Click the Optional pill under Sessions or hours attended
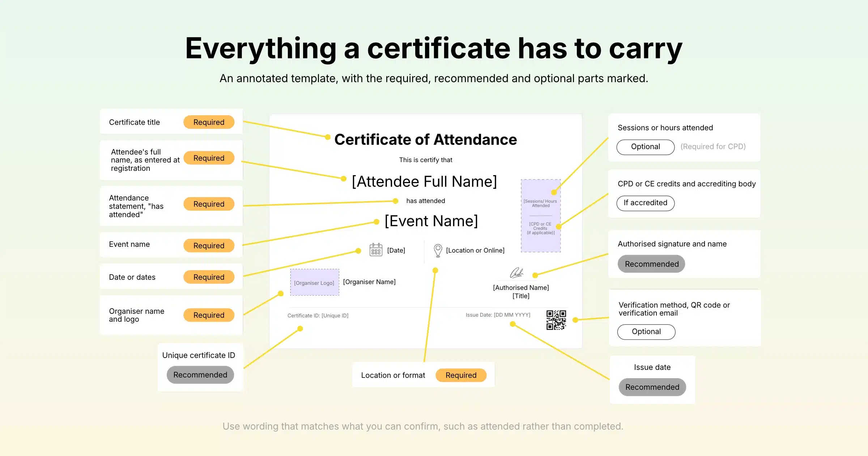 pos(646,147)
